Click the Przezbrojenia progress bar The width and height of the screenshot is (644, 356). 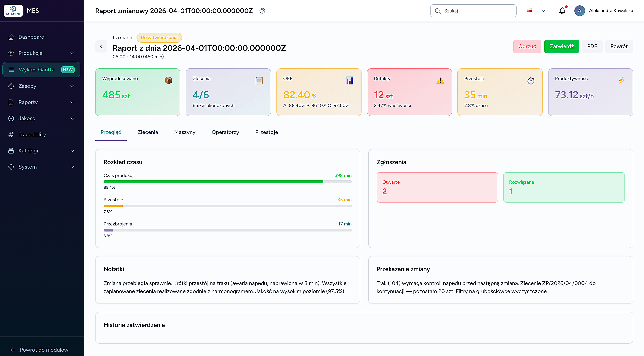click(228, 230)
